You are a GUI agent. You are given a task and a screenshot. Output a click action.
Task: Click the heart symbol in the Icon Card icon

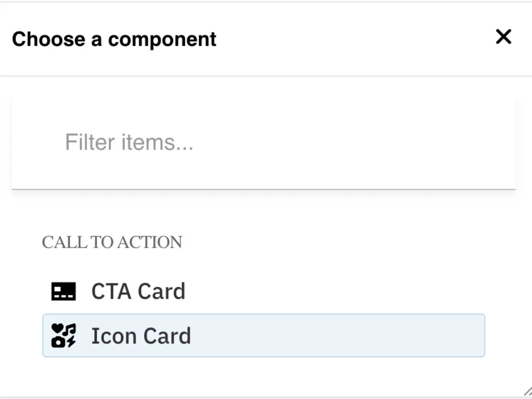click(57, 328)
